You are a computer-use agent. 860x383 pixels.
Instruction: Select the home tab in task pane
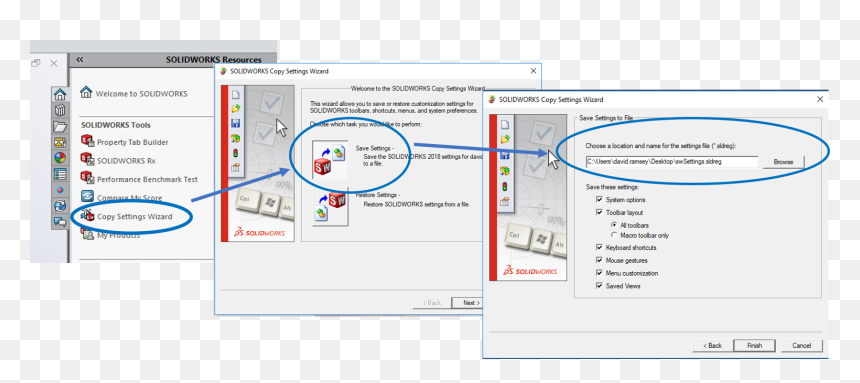coord(60,94)
